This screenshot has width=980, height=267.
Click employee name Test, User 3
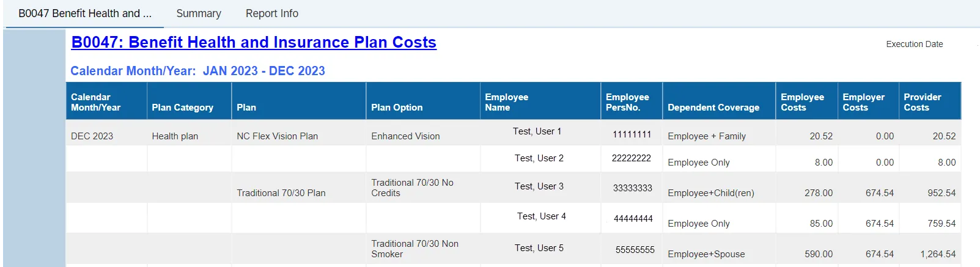(539, 186)
